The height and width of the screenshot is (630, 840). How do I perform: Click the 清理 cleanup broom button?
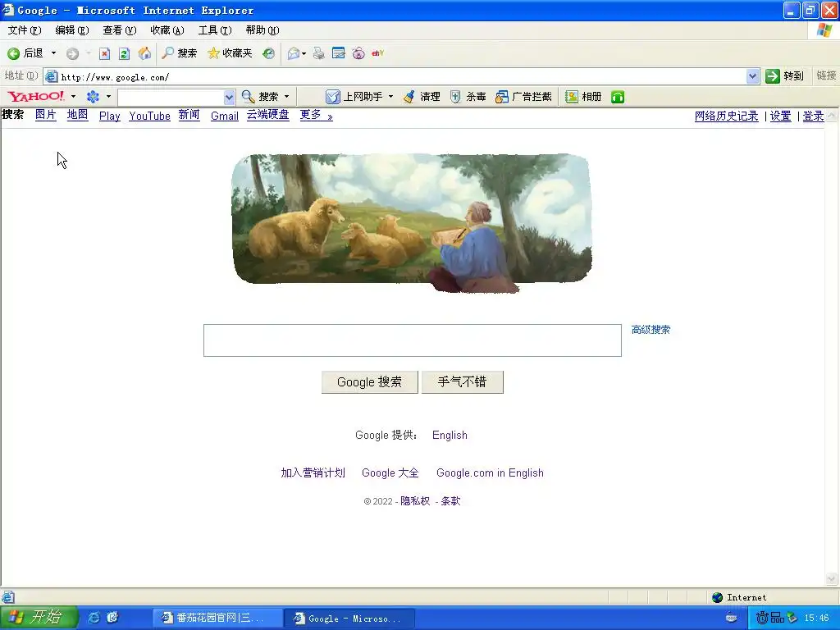(422, 97)
